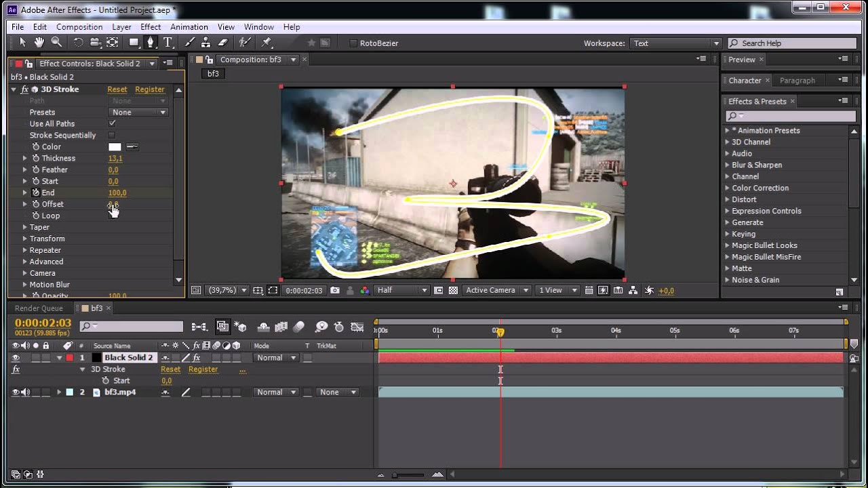The image size is (868, 488).
Task: Open the stroke Color swatch
Action: (115, 146)
